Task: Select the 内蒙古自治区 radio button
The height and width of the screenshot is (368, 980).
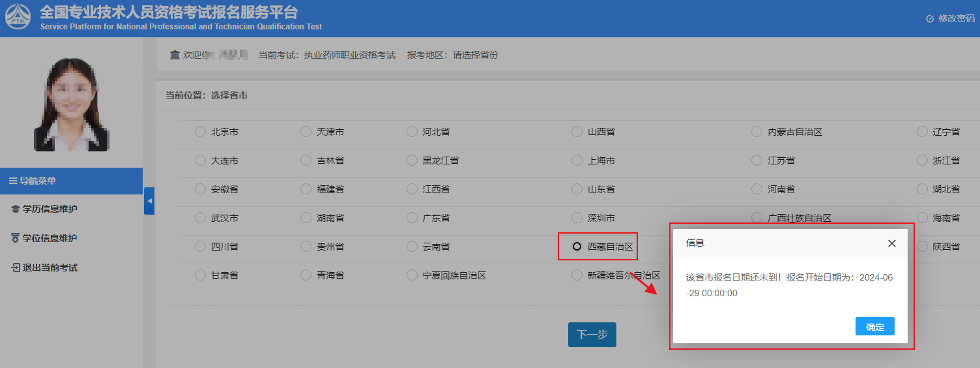Action: pyautogui.click(x=757, y=132)
